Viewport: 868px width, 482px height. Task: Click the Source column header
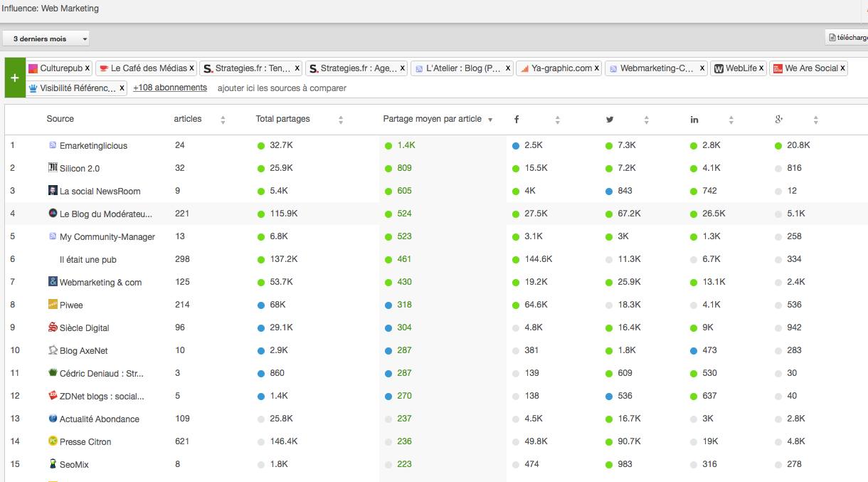60,119
